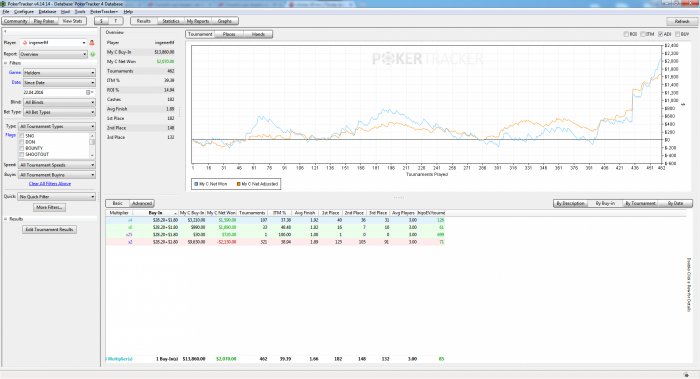Image resolution: width=700 pixels, height=379 pixels.
Task: Check the SNG flag checkbox
Action: 21,136
